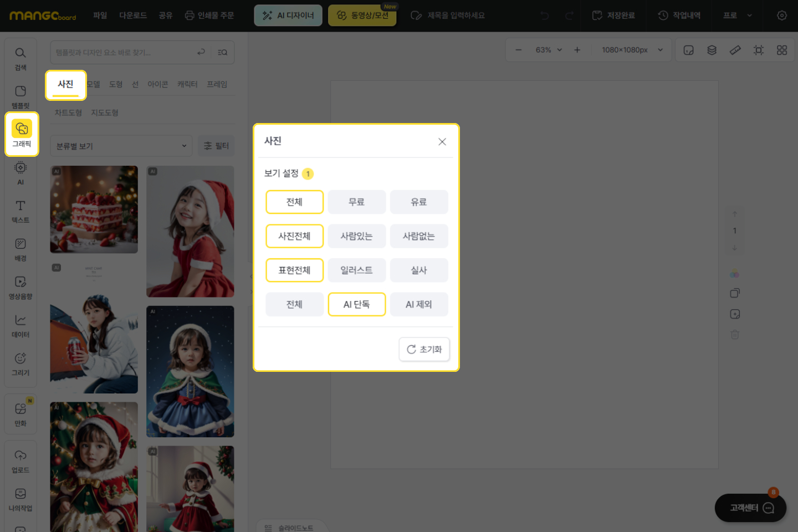
Task: Open the Background panel icon
Action: pyautogui.click(x=21, y=249)
